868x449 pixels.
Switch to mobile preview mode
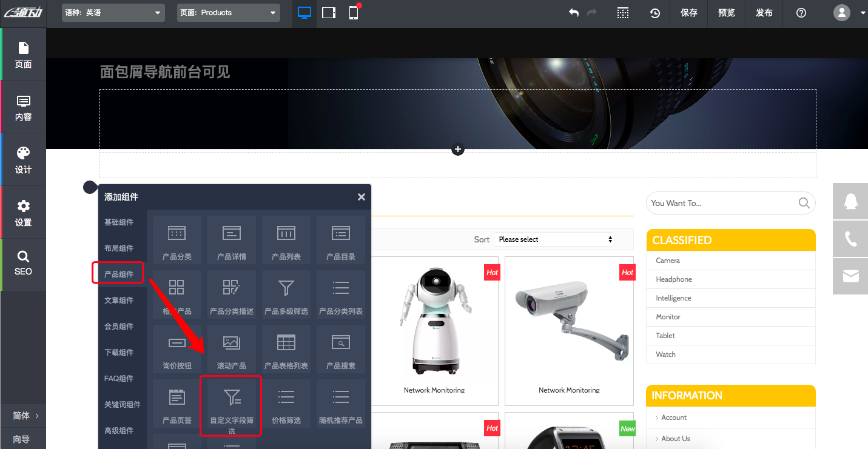pos(353,13)
